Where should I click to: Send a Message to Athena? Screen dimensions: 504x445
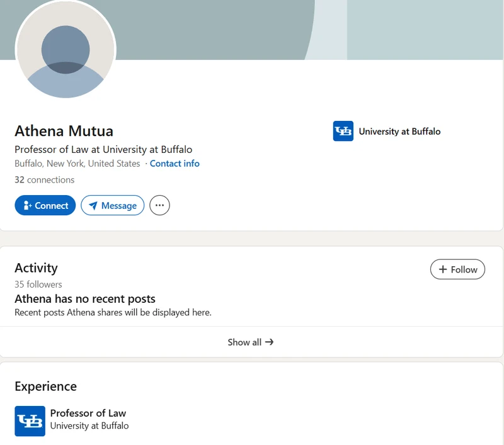(113, 205)
